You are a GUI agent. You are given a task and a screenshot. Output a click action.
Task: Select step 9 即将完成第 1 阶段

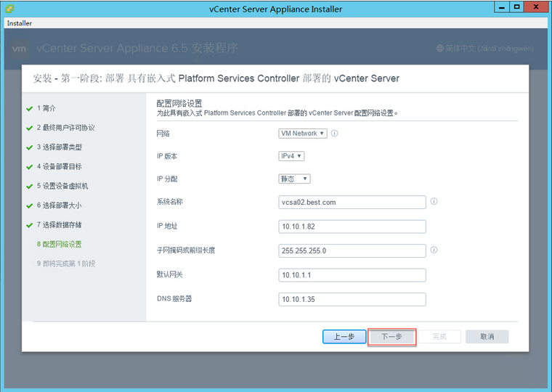pyautogui.click(x=66, y=264)
